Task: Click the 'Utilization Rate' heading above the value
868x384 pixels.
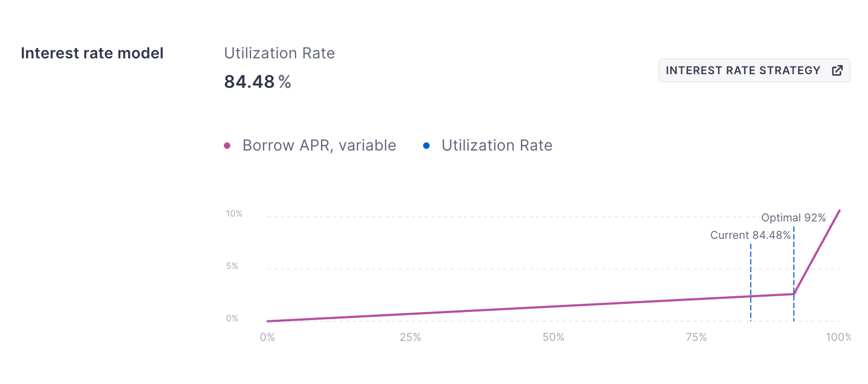Action: pos(280,53)
